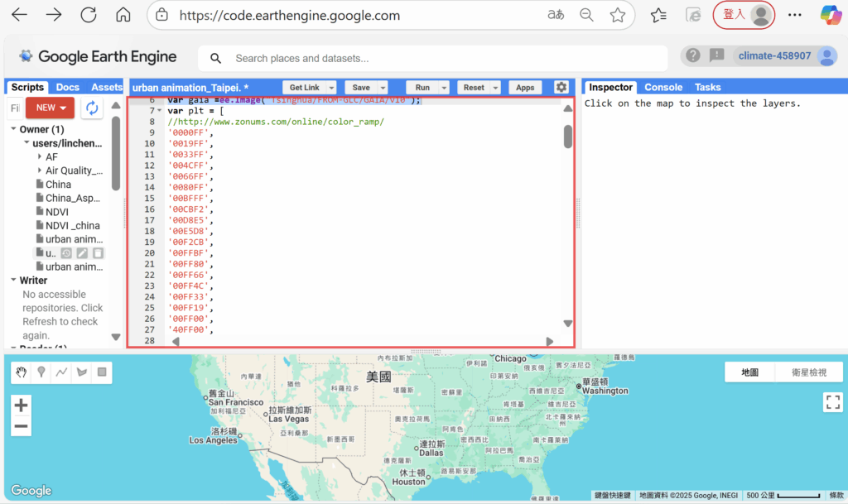Open the feedback icon

pyautogui.click(x=716, y=55)
